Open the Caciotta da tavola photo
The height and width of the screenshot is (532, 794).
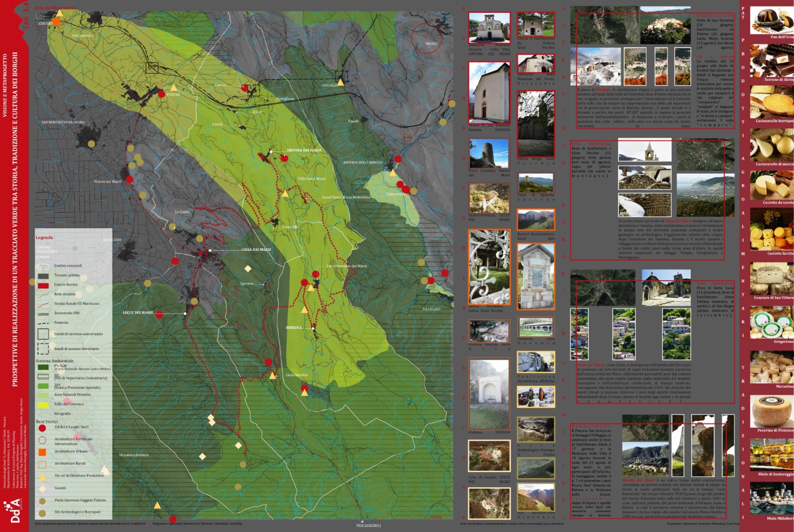(772, 185)
